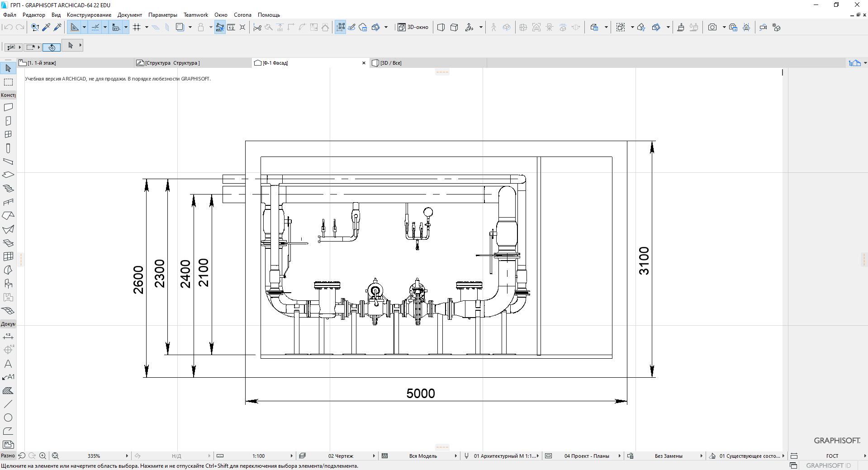Toggle the guide lines button
Viewport: 868px width, 470px height.
point(74,27)
